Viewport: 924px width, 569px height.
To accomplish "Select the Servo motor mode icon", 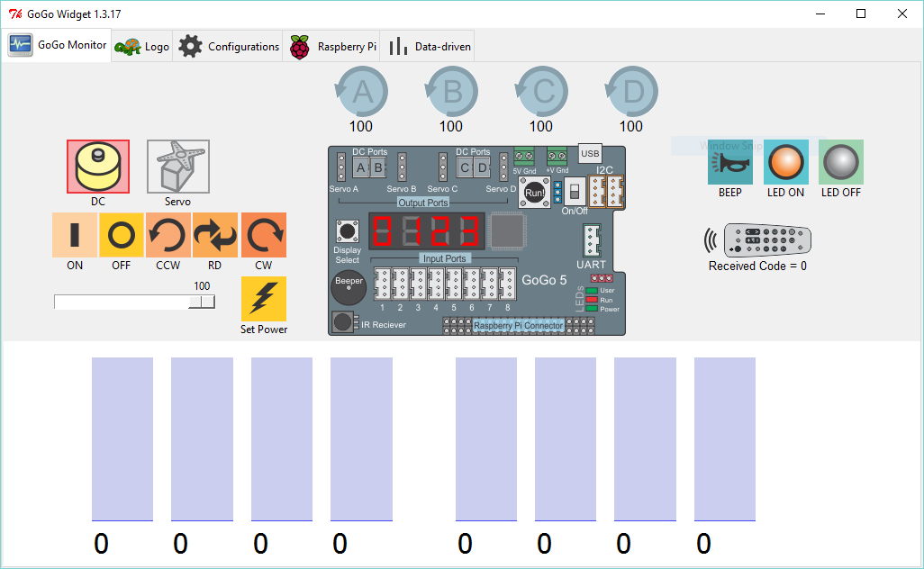I will click(x=178, y=166).
